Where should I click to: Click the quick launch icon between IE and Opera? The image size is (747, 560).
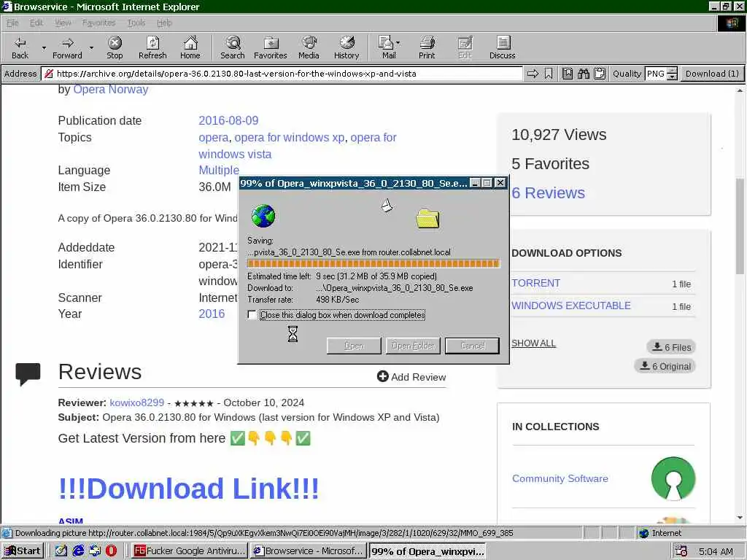tap(95, 551)
